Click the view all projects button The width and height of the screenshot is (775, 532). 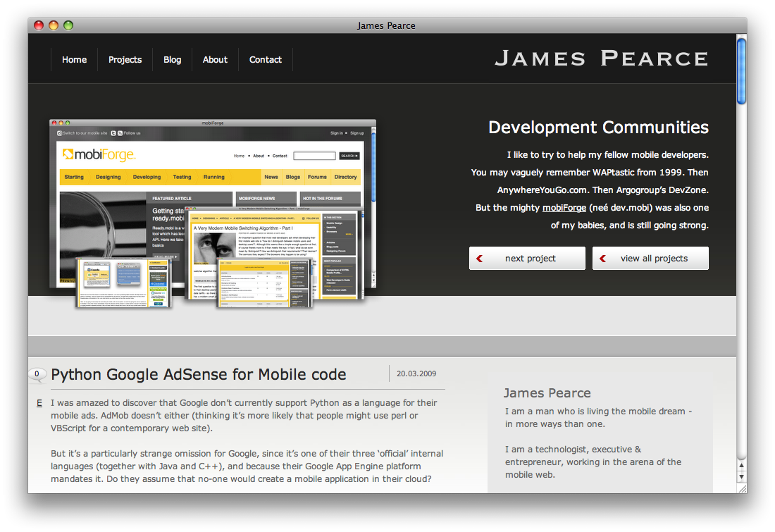[650, 259]
